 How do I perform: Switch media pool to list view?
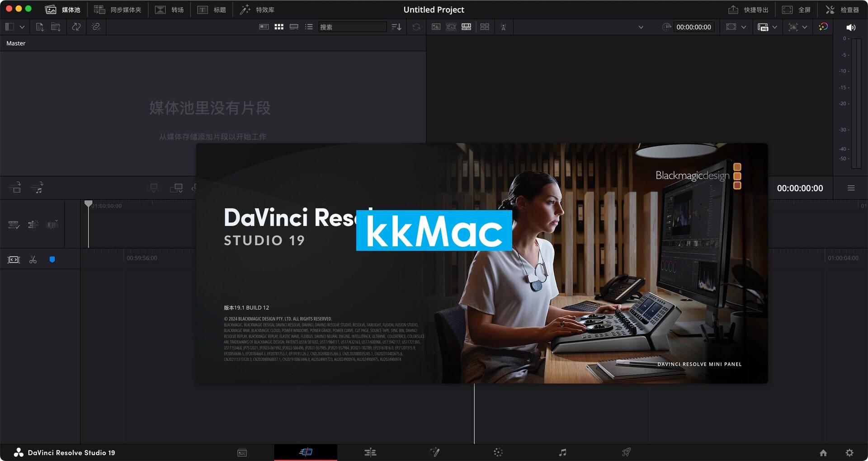point(309,27)
